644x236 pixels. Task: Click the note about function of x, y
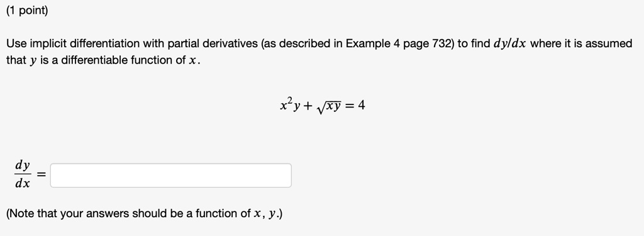pos(144,214)
